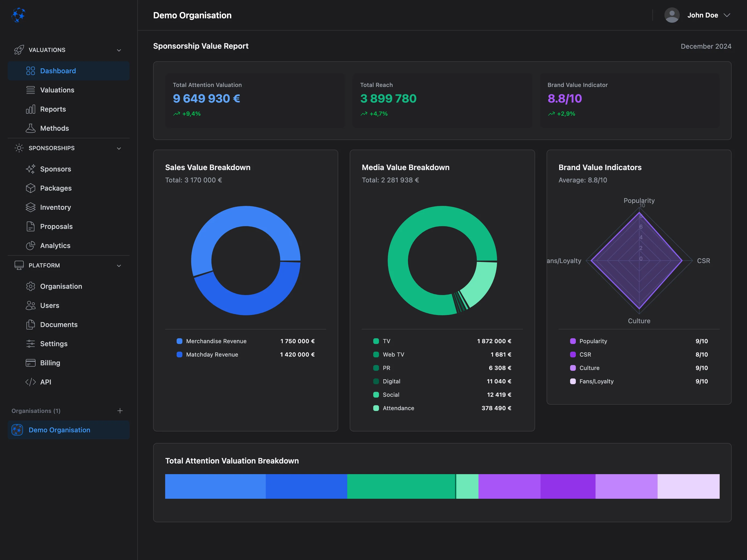Click the Brand Value radar chart
747x560 pixels.
tap(639, 261)
